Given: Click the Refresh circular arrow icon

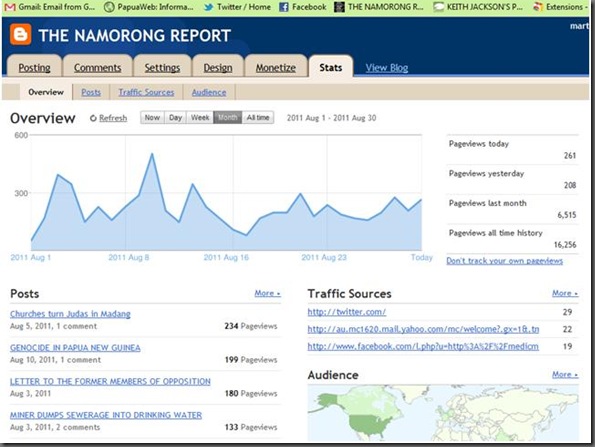Looking at the screenshot, I should pos(93,118).
